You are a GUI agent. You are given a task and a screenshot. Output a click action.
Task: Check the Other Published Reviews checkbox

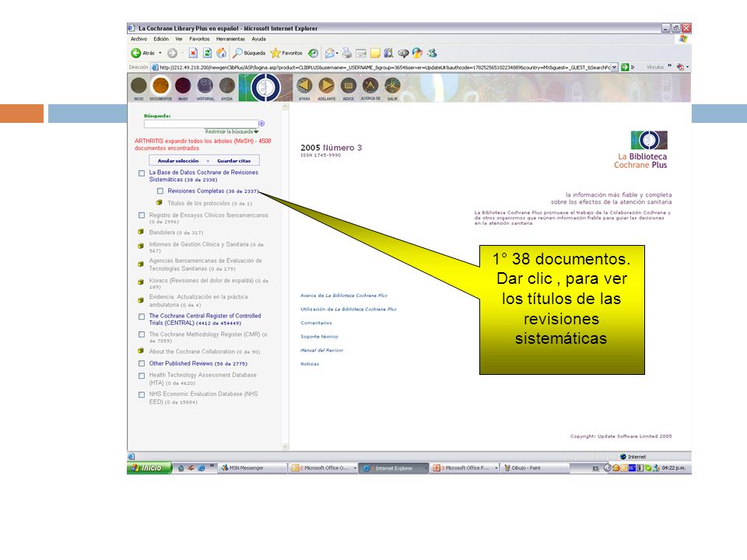pyautogui.click(x=142, y=364)
